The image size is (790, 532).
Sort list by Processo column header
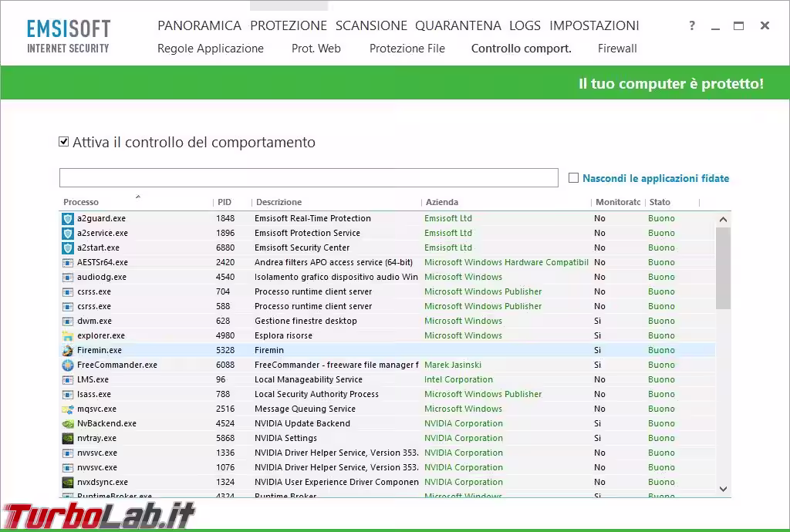pos(81,202)
